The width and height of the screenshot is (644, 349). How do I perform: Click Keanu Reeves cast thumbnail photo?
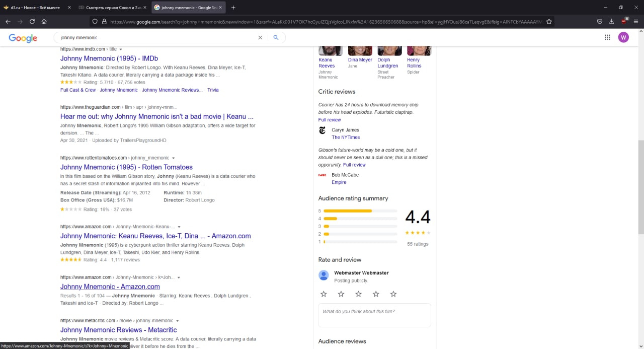tap(331, 50)
